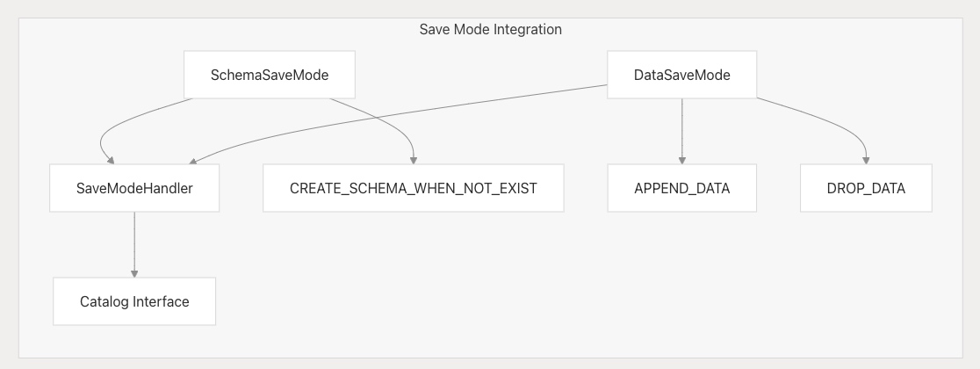
Task: Click the Save Mode Integration title
Action: tap(490, 29)
